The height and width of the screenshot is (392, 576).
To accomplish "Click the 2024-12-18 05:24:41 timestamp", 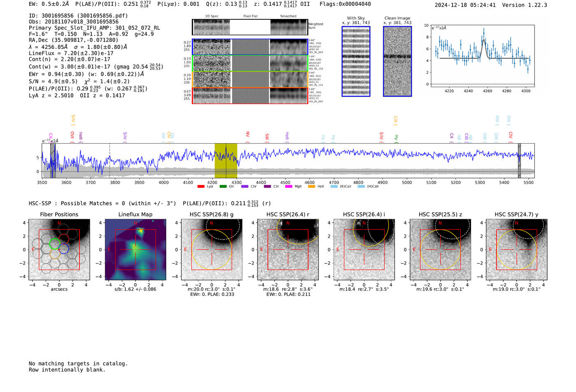I will [465, 5].
